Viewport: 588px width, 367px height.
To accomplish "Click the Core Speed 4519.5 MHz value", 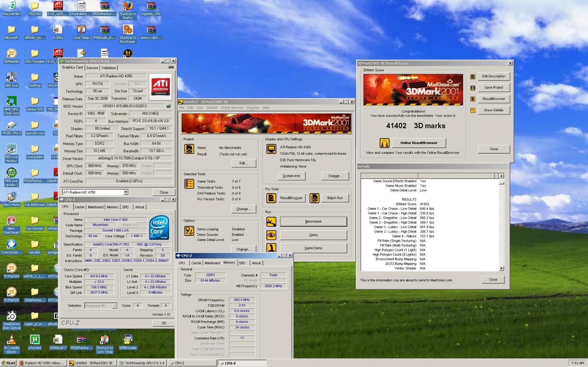I will pos(99,276).
